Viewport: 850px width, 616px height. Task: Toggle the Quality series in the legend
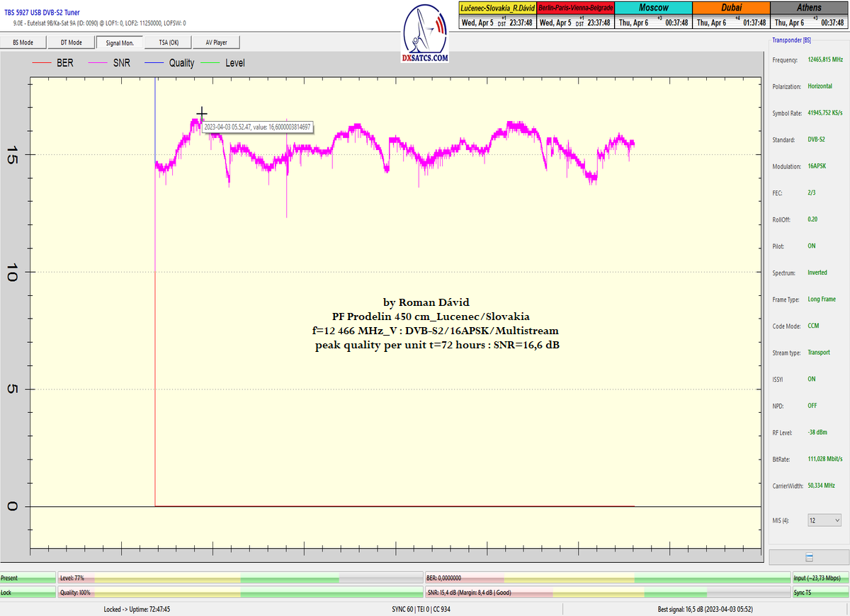click(169, 63)
